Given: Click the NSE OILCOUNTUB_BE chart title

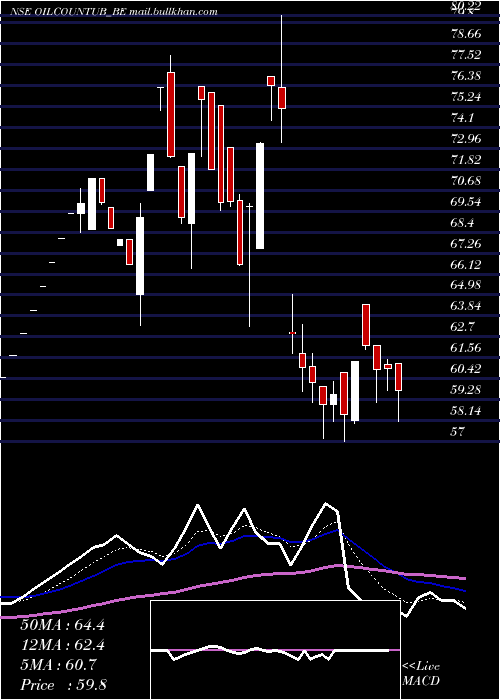Looking at the screenshot, I should [114, 12].
